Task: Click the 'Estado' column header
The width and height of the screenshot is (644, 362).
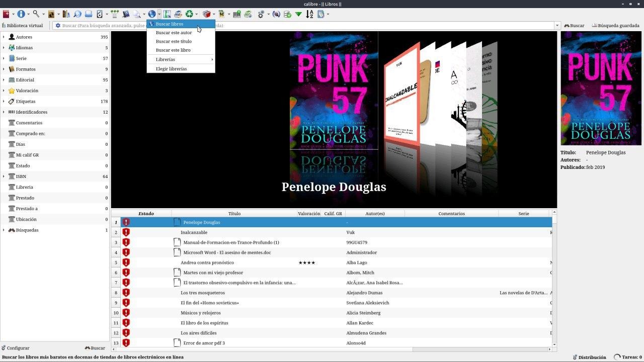Action: [146, 214]
